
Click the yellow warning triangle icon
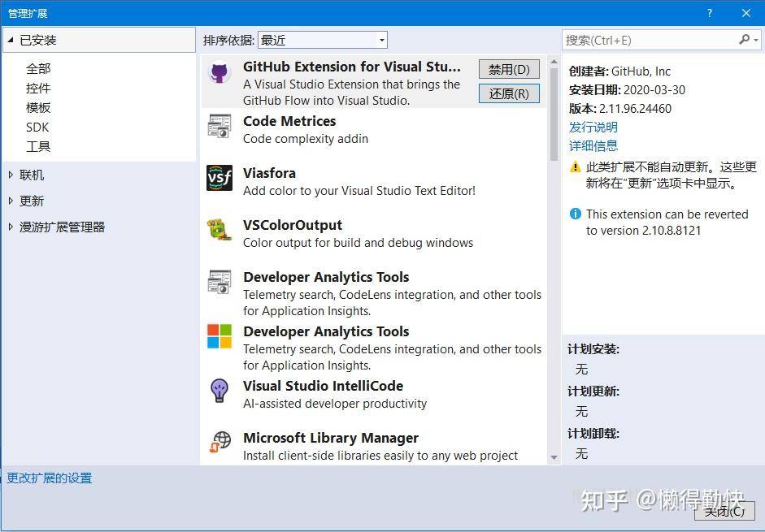click(576, 167)
